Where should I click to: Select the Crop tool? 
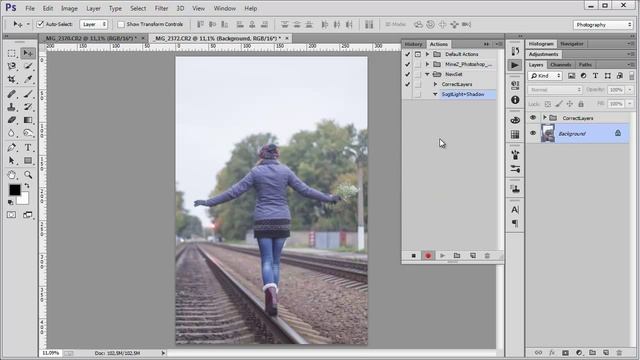11,79
